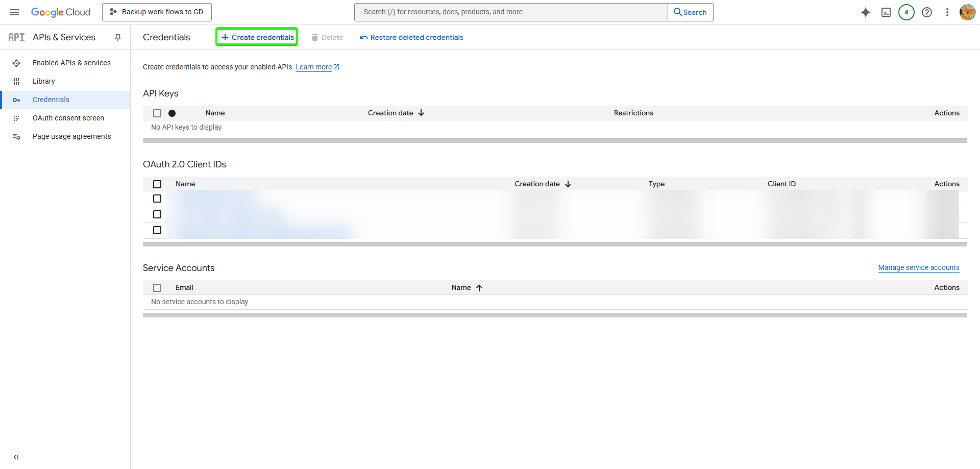The height and width of the screenshot is (469, 980).
Task: Pin the APIs & Services menu
Action: (118, 37)
